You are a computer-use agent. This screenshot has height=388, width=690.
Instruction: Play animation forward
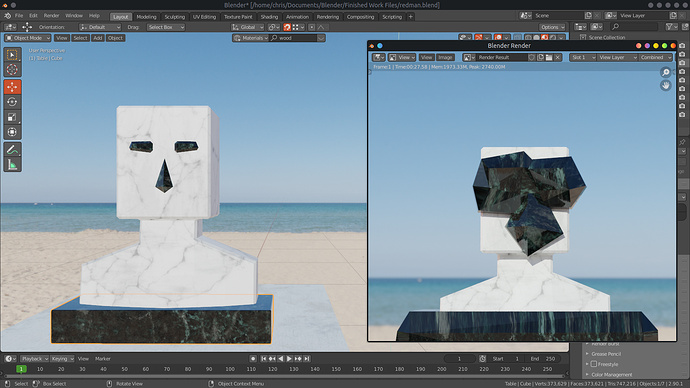(x=290, y=359)
